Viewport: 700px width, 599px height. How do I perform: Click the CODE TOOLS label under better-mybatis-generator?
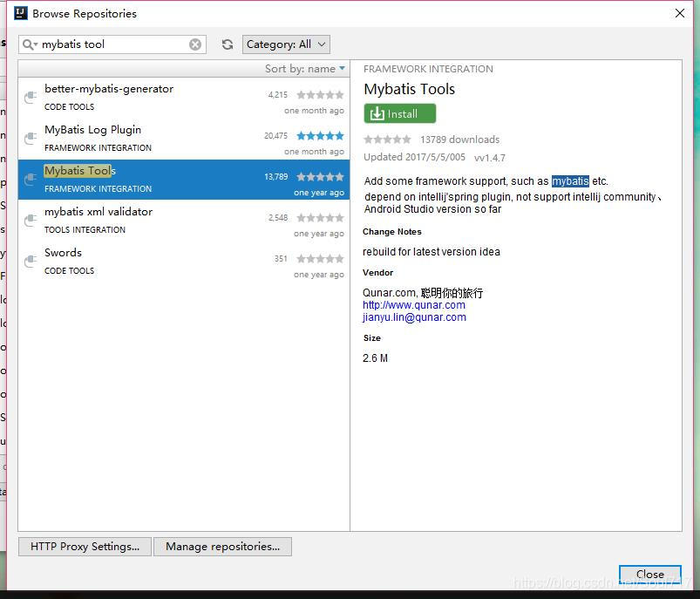pyautogui.click(x=69, y=106)
